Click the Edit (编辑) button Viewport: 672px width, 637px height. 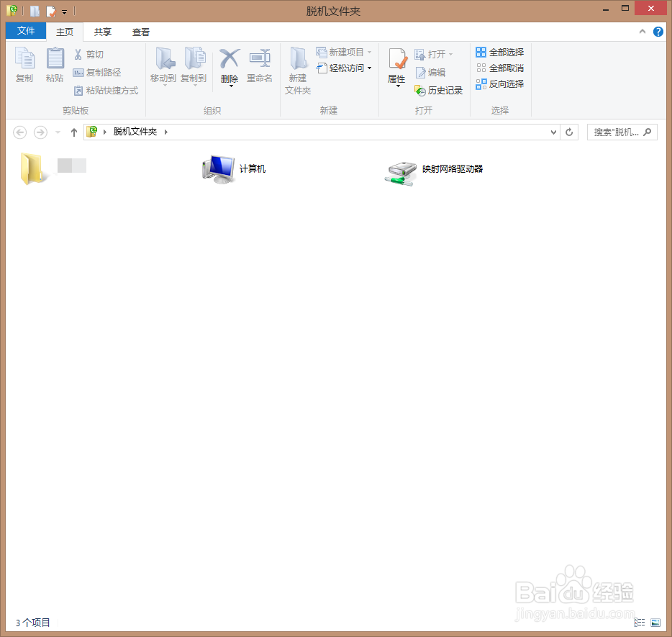pyautogui.click(x=431, y=73)
